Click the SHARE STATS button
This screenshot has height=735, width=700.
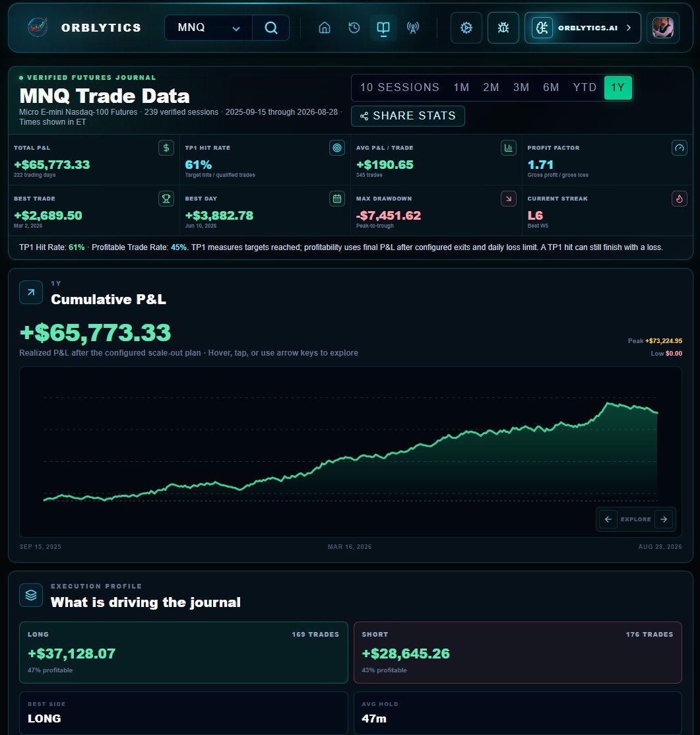408,115
